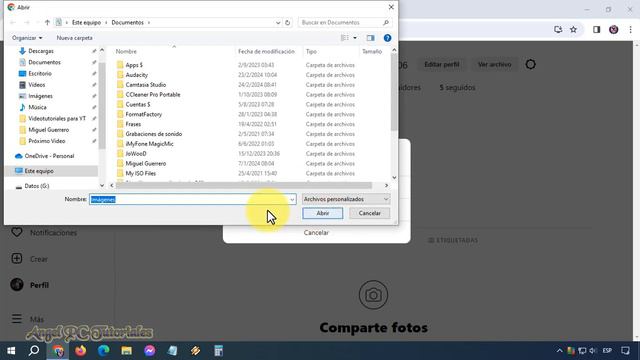The width and height of the screenshot is (640, 360).
Task: Go up one folder level with the up arrow
Action: tap(47, 22)
